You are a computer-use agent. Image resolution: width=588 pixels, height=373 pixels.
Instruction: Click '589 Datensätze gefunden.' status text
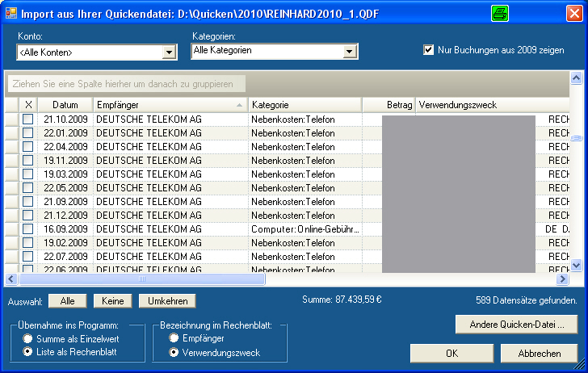click(527, 300)
